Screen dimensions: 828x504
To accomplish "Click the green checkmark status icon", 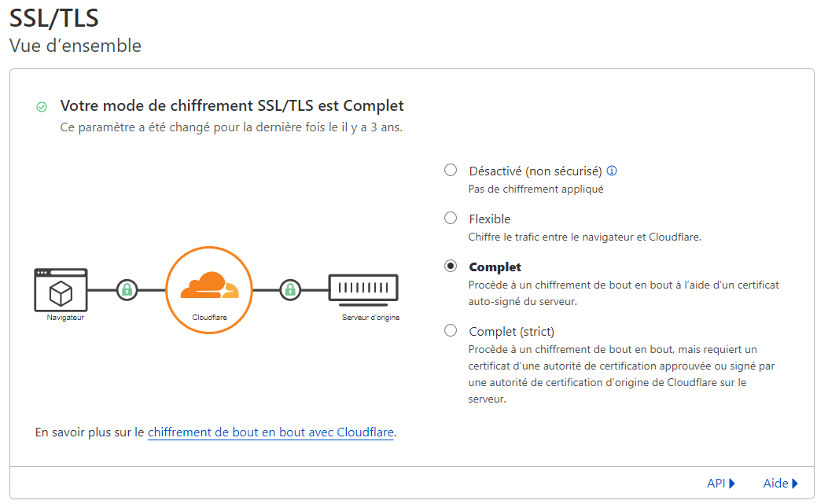I will coord(42,107).
